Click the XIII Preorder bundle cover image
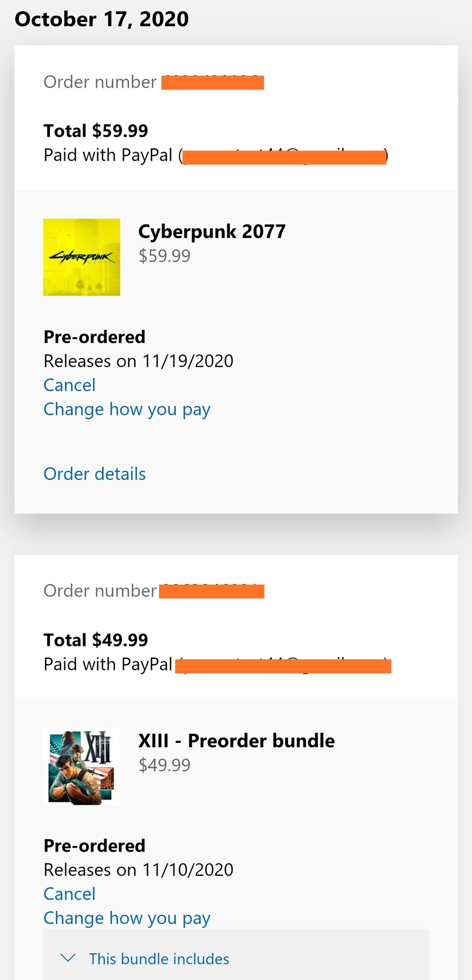 coord(81,766)
